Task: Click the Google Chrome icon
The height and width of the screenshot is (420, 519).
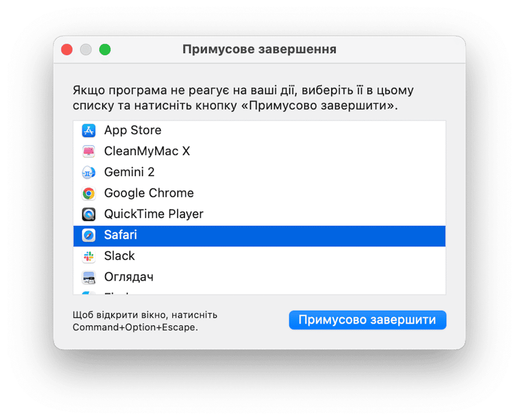Action: 89,193
